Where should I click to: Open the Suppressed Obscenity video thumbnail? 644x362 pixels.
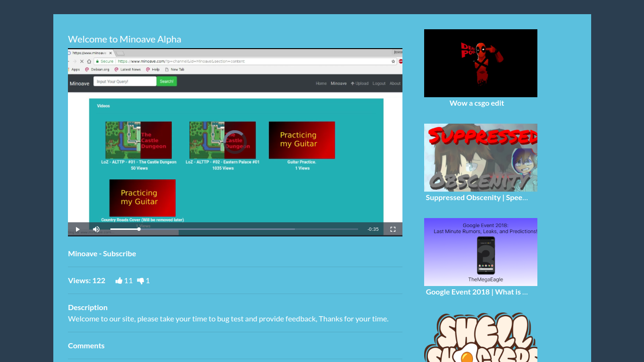(x=481, y=158)
